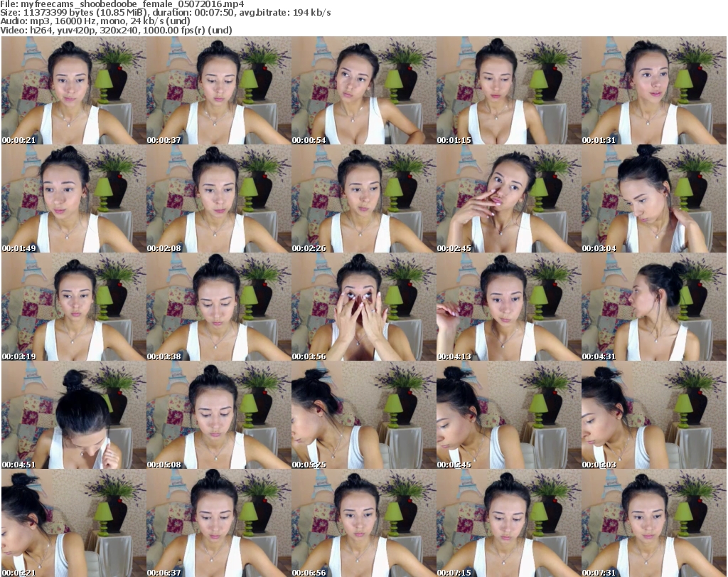Screen dimensions: 728x577
Task: Click the Size and duration info line
Action: click(165, 13)
